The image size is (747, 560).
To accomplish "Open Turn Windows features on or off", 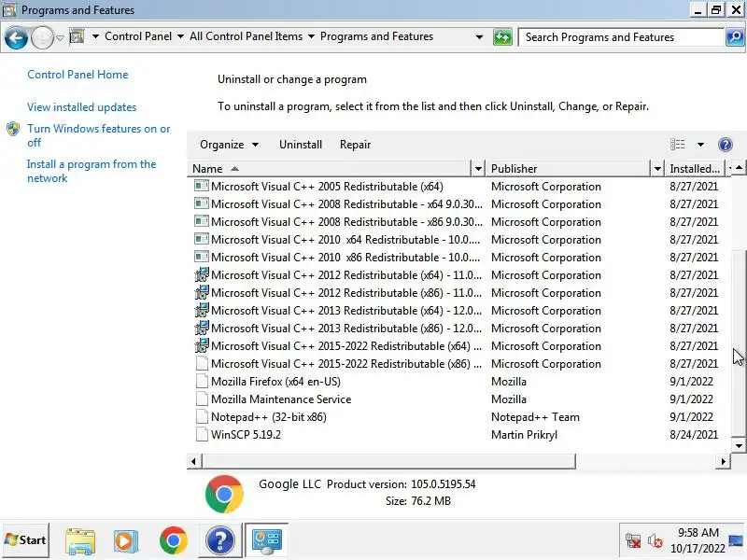I will click(99, 135).
